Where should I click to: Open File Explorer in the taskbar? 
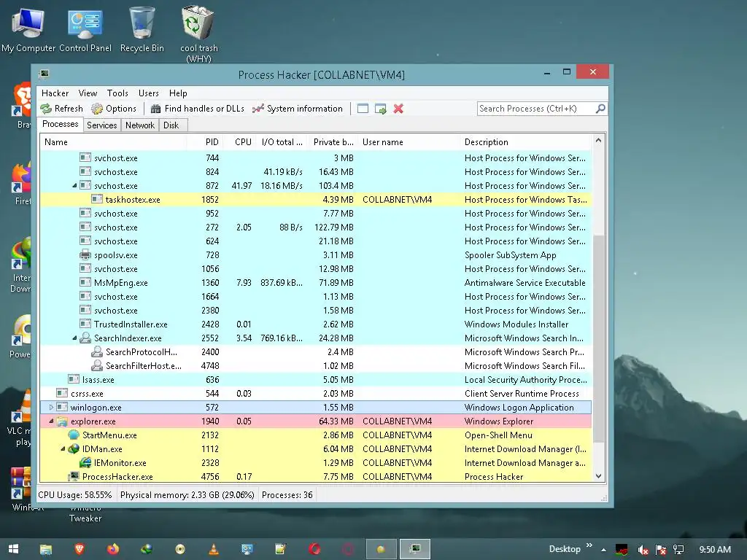pos(46,549)
